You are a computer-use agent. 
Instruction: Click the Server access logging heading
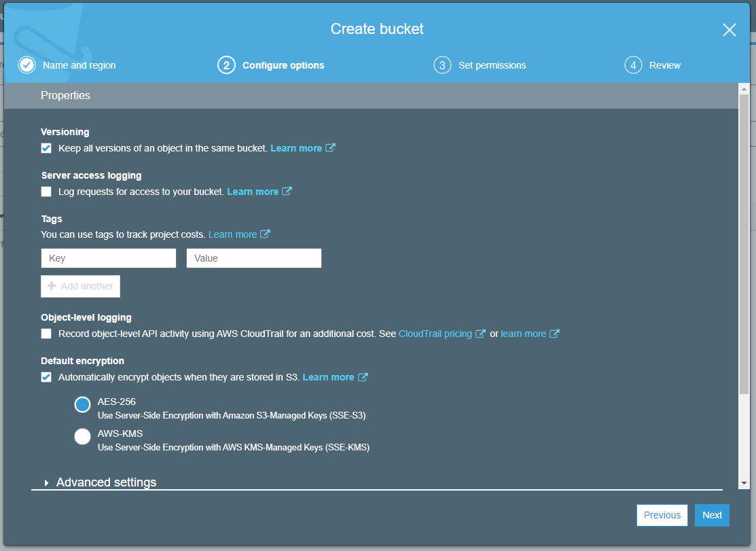click(x=91, y=175)
